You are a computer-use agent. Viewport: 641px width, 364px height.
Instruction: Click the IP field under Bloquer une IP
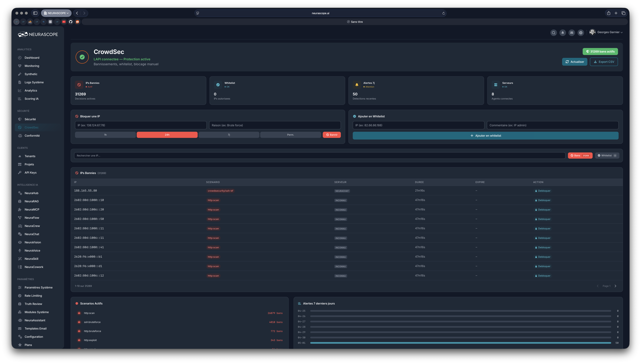coord(141,125)
